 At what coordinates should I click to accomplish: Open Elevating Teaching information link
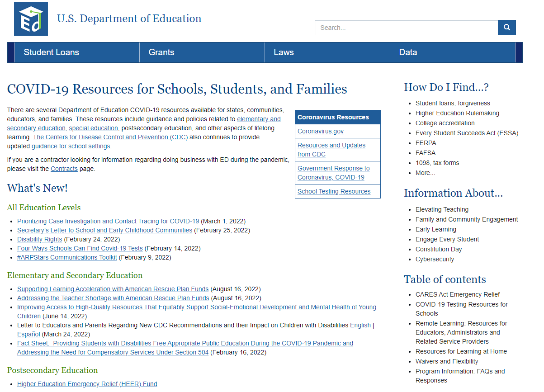(442, 209)
